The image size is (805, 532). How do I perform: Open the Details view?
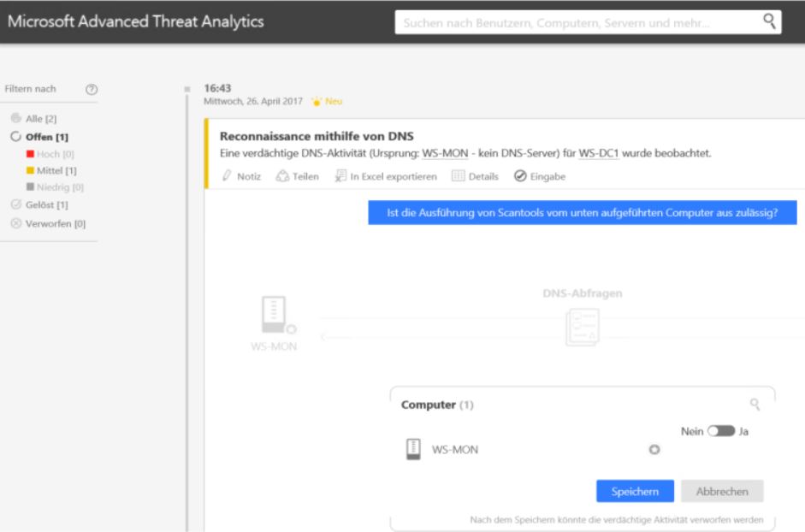point(475,176)
